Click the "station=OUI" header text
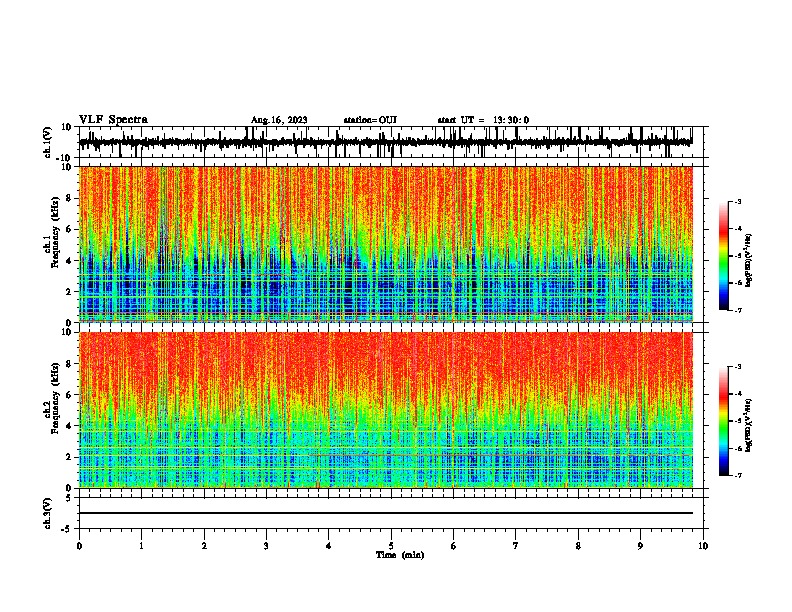Screen dimensions: 792x612 coord(370,120)
